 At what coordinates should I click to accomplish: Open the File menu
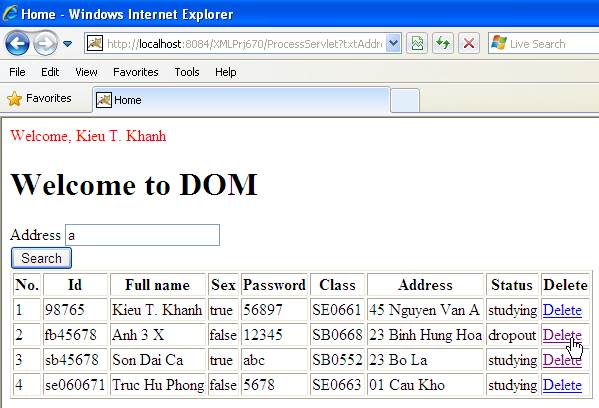(17, 72)
